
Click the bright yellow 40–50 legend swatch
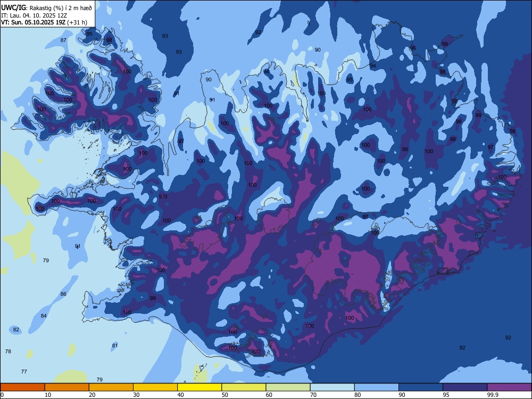pos(199,387)
